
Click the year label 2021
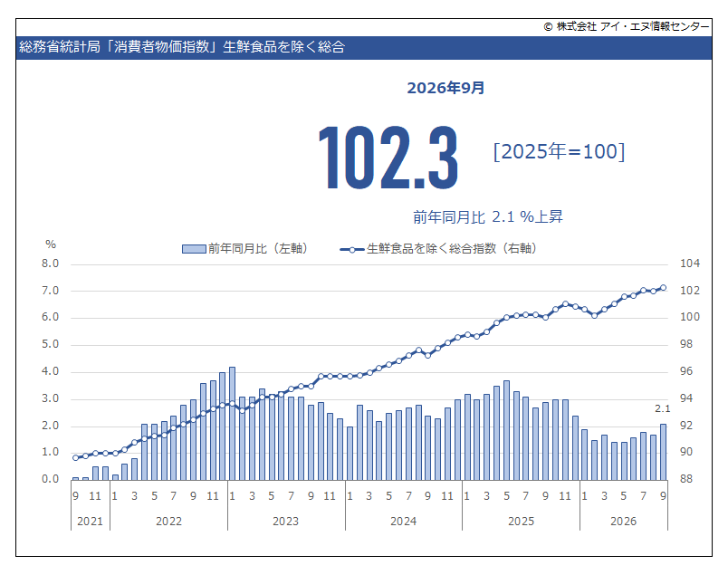90,522
